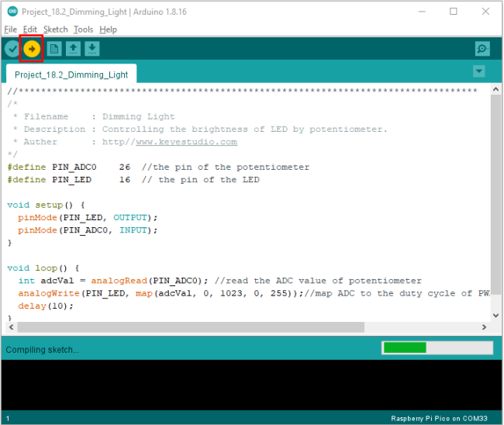
Task: Click the Filename comment line
Action: click(94, 116)
